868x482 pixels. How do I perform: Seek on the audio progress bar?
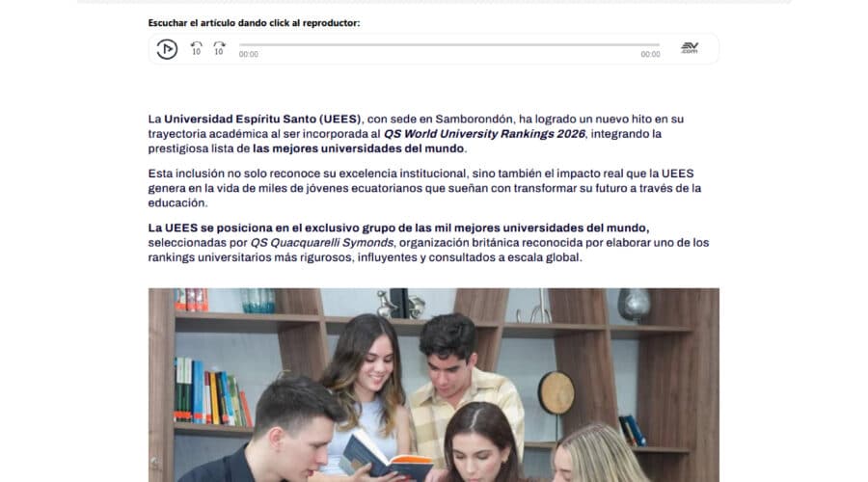point(448,44)
